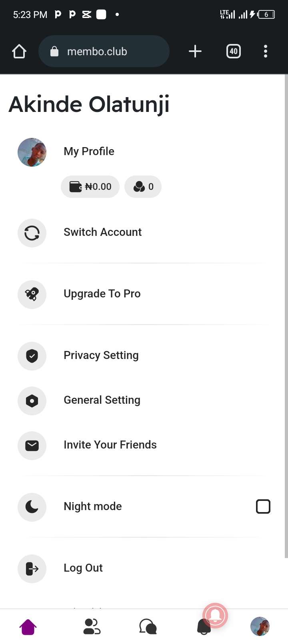Open the browser three-dot menu
Screen dimensions: 288x644
266,51
